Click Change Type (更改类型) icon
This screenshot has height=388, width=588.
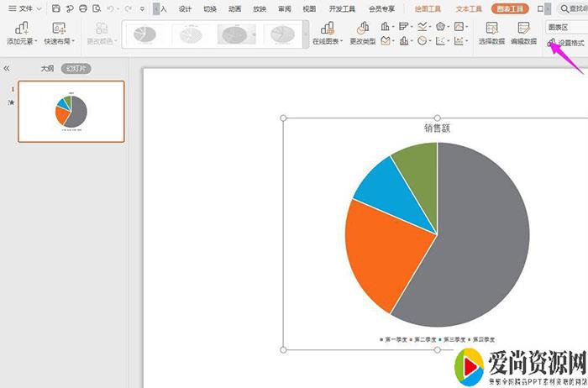click(363, 34)
